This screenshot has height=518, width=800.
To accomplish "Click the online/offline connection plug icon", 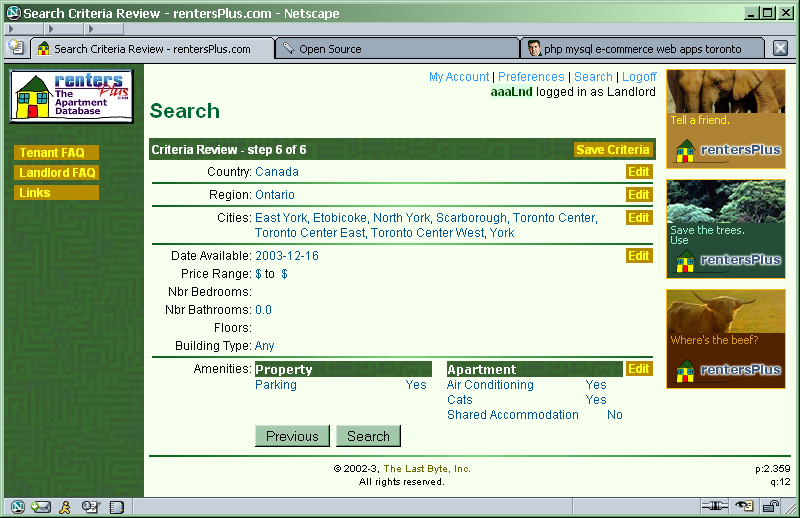I will 714,506.
